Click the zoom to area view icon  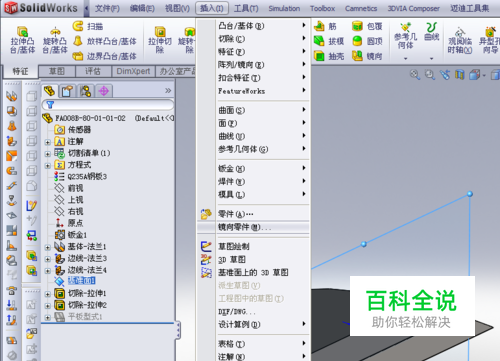click(x=430, y=74)
